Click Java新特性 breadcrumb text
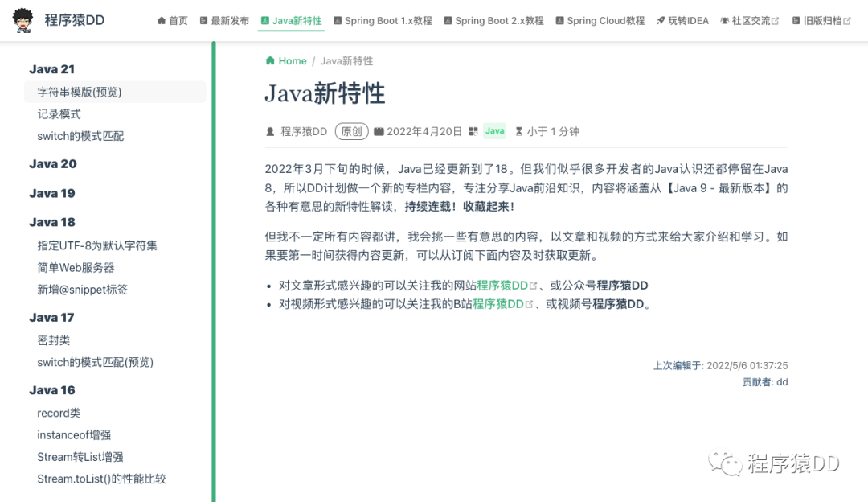 (x=346, y=61)
